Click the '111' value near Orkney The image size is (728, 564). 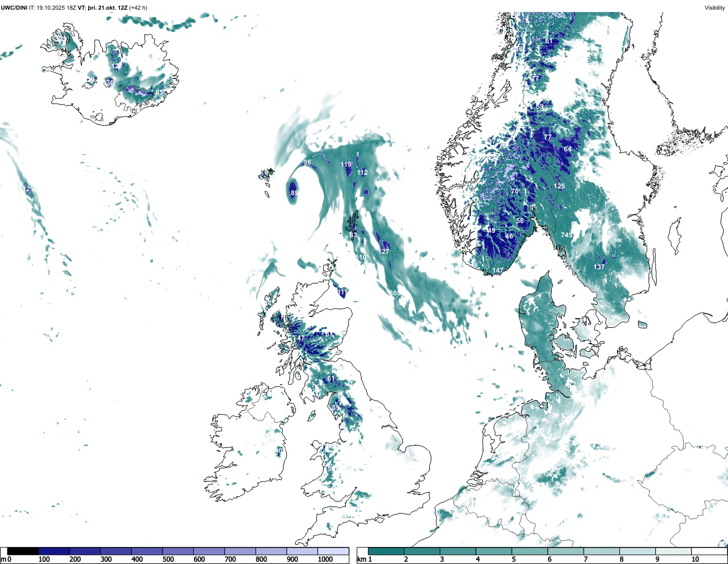[342, 292]
